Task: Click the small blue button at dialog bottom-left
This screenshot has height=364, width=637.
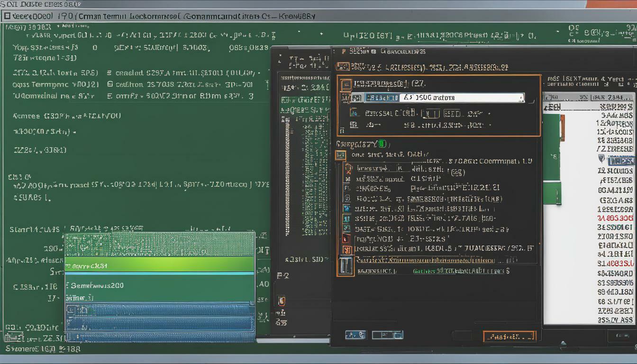Action: tap(355, 335)
